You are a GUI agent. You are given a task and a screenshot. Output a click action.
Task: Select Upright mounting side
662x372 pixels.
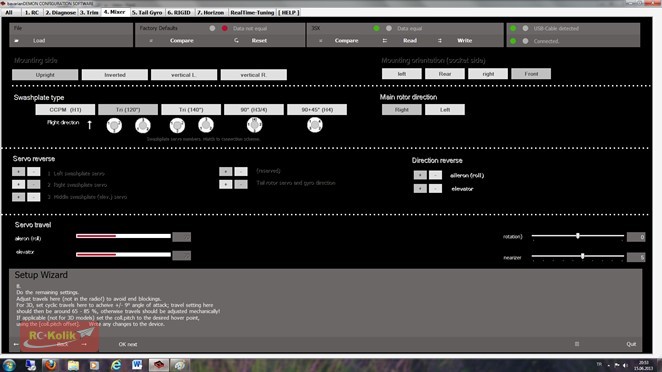pos(45,75)
